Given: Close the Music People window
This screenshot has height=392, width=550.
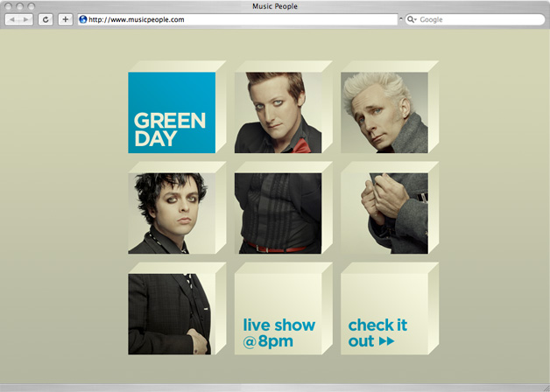Looking at the screenshot, I should click(x=9, y=6).
